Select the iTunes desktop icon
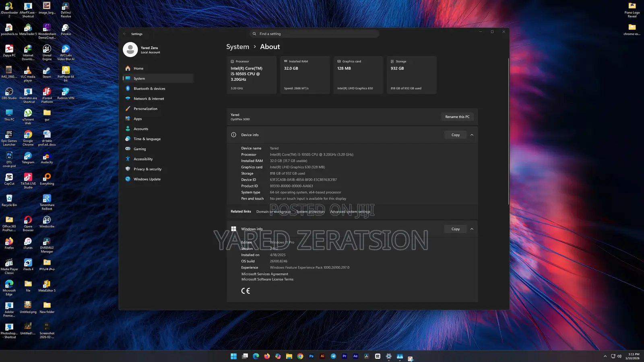644x362 pixels. 28,244
